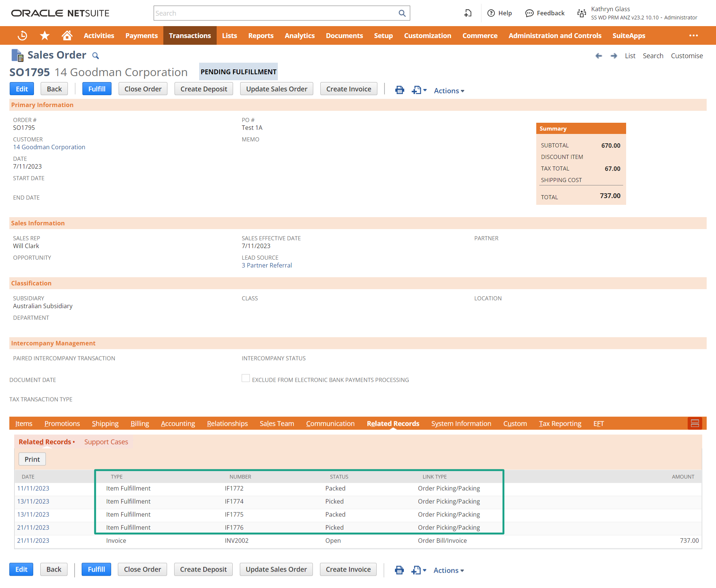Switch to the Communication tab
The image size is (716, 588).
(330, 423)
